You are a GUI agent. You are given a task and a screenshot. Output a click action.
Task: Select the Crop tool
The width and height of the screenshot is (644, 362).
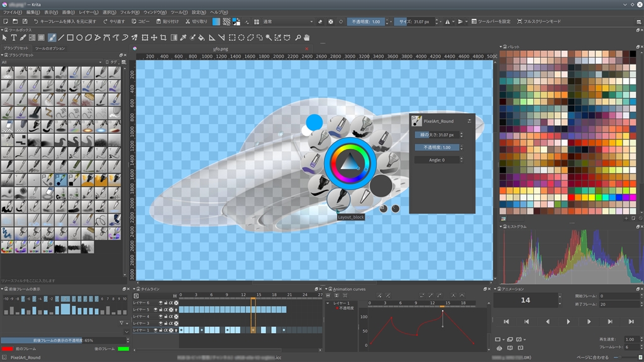click(163, 38)
